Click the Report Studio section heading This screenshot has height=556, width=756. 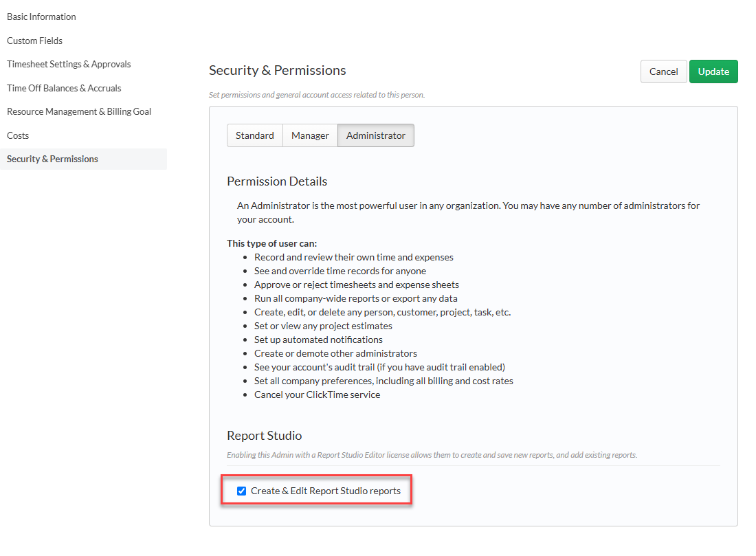264,436
